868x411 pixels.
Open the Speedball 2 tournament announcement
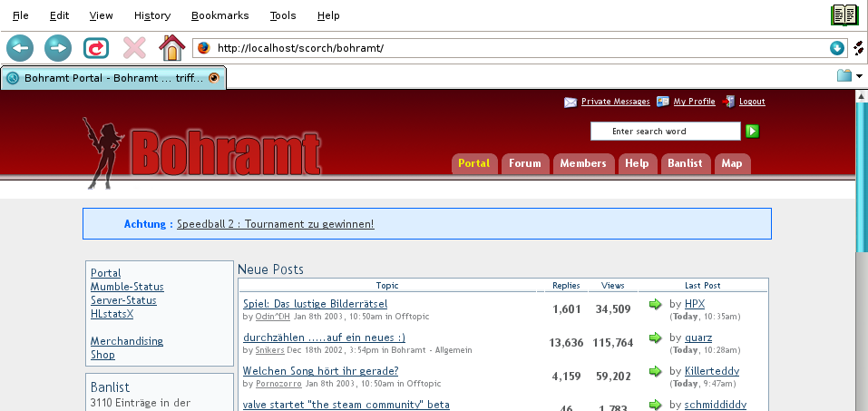tap(275, 223)
